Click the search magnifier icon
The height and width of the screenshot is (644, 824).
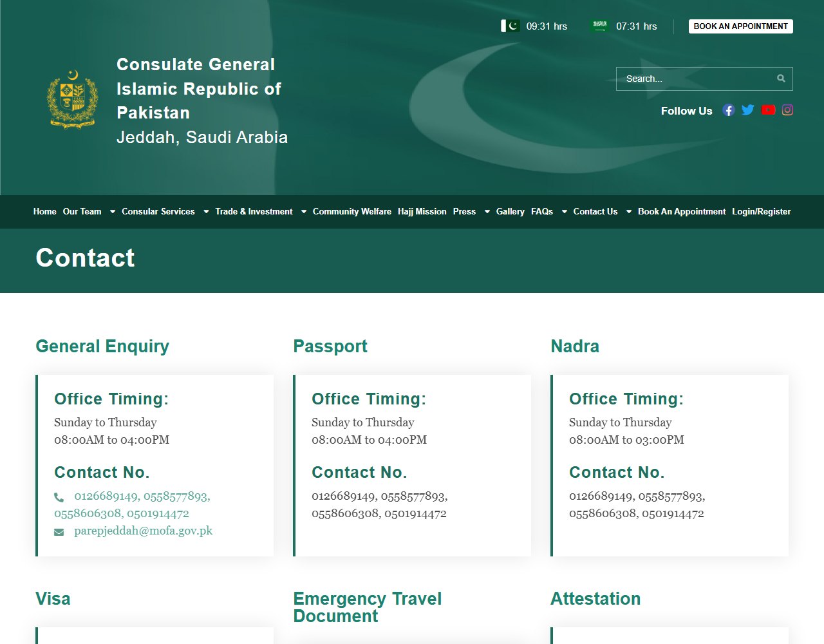pyautogui.click(x=781, y=79)
